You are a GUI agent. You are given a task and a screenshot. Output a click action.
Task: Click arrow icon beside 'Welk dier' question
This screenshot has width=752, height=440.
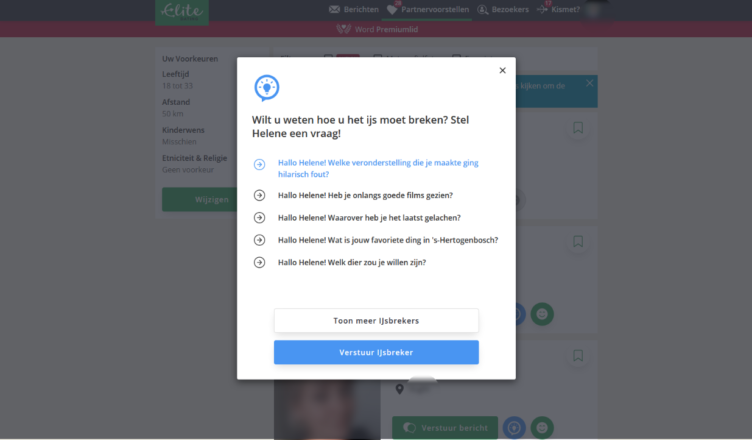[259, 262]
